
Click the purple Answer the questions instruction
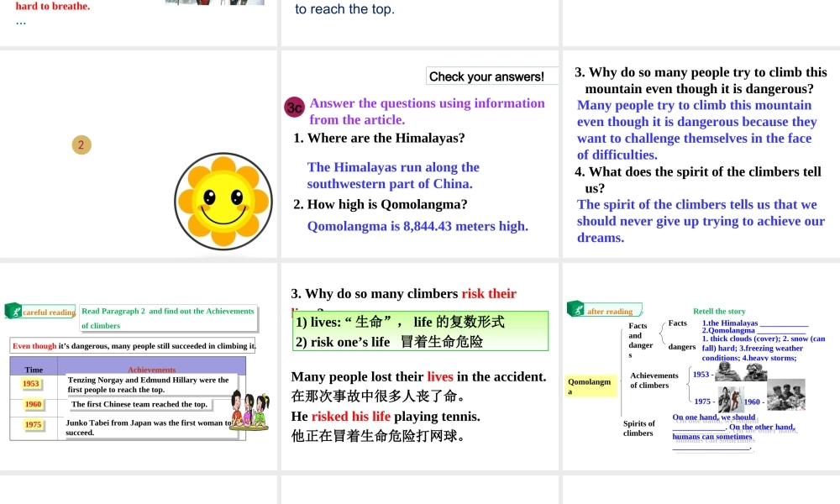[x=427, y=112]
